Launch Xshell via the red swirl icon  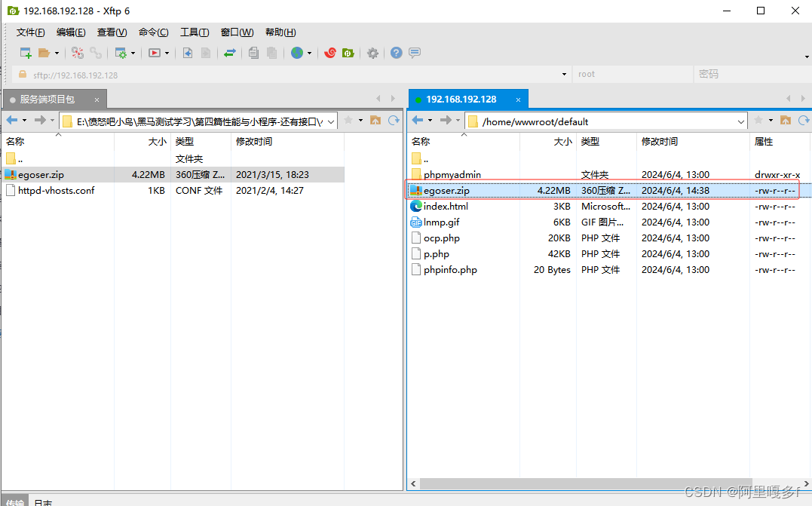[329, 53]
